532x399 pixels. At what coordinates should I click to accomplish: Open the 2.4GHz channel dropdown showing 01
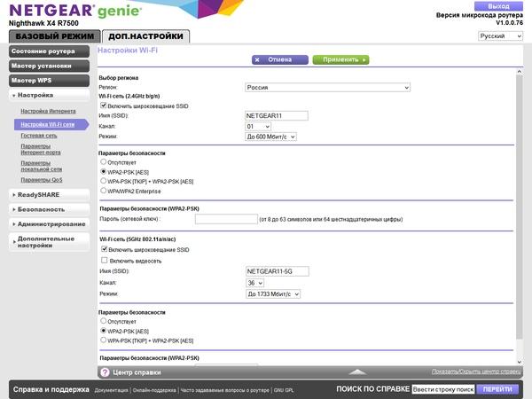(258, 127)
